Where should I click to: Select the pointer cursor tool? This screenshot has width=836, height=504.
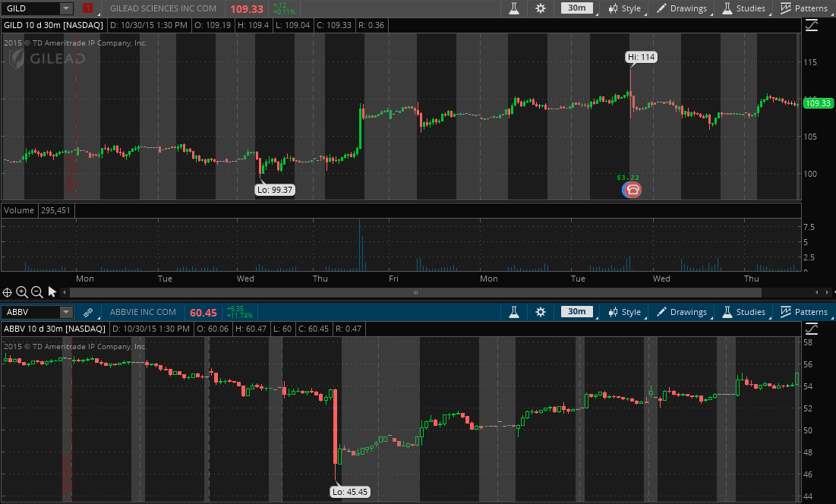[x=52, y=292]
